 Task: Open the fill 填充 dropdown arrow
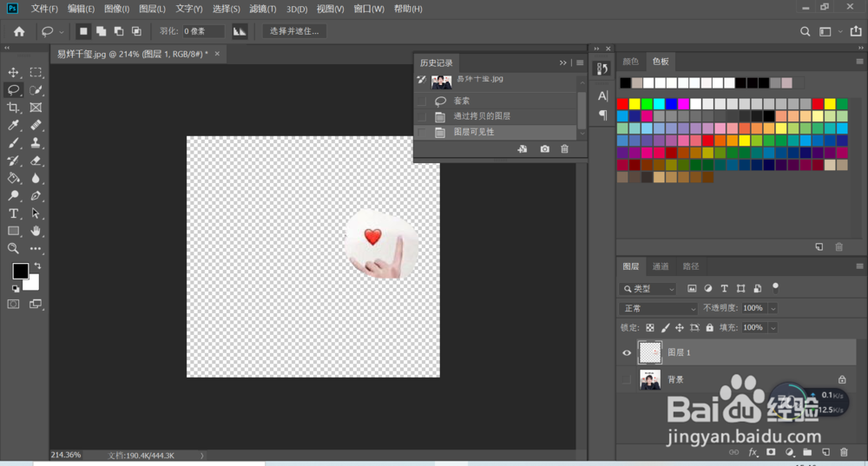[773, 328]
